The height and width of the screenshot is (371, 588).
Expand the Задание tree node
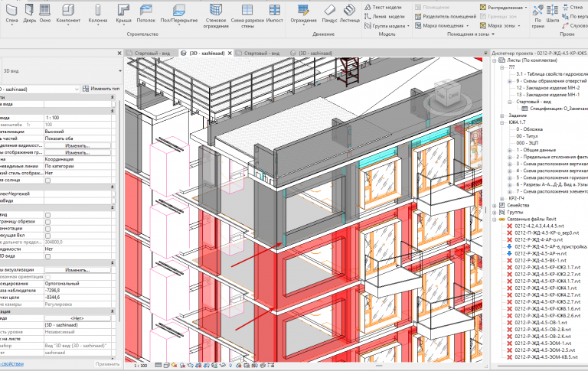[x=502, y=116]
